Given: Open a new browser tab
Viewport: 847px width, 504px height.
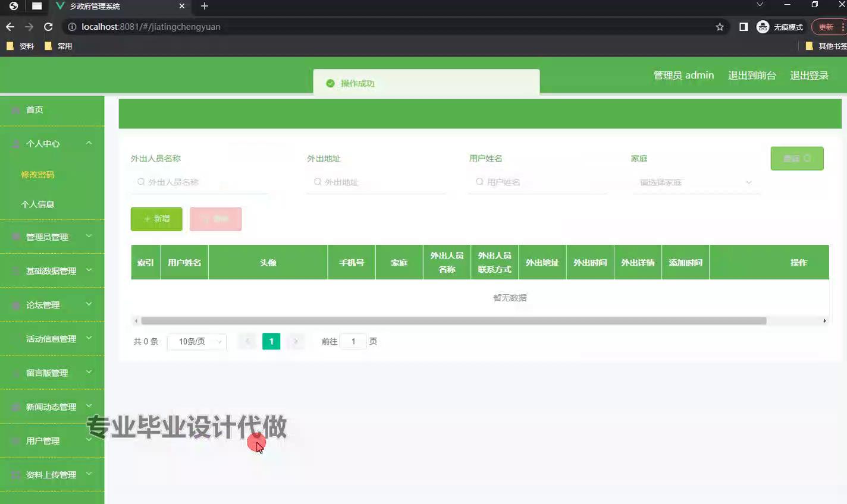Looking at the screenshot, I should pyautogui.click(x=205, y=6).
